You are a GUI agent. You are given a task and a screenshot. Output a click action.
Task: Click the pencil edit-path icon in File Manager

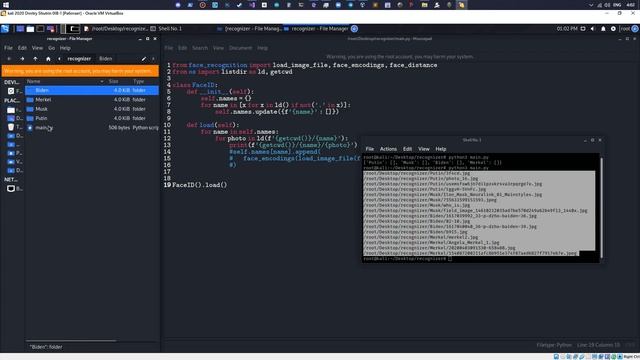[144, 59]
